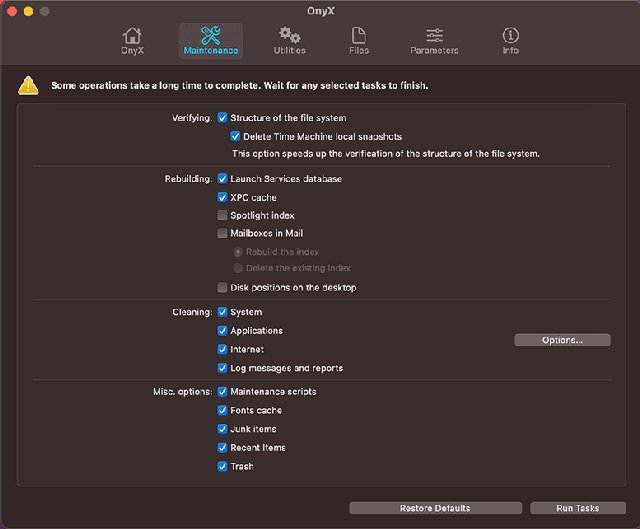The image size is (640, 529).
Task: Open the OnyX home toolbar icon
Action: tap(132, 37)
